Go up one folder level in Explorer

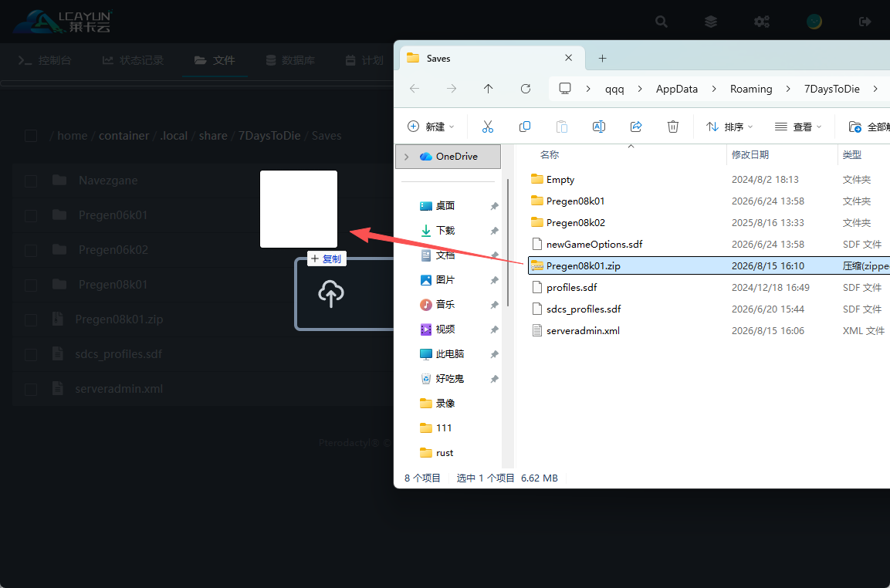pos(488,89)
